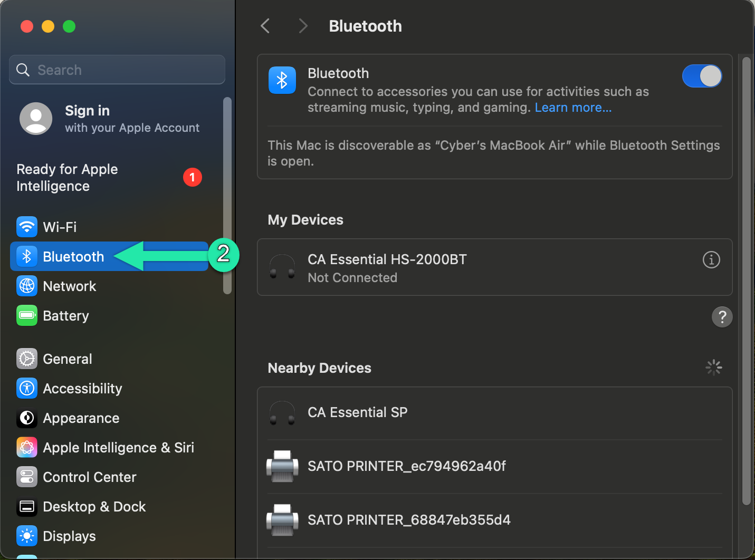Click the My Devices heading
This screenshot has height=560, width=755.
point(305,220)
